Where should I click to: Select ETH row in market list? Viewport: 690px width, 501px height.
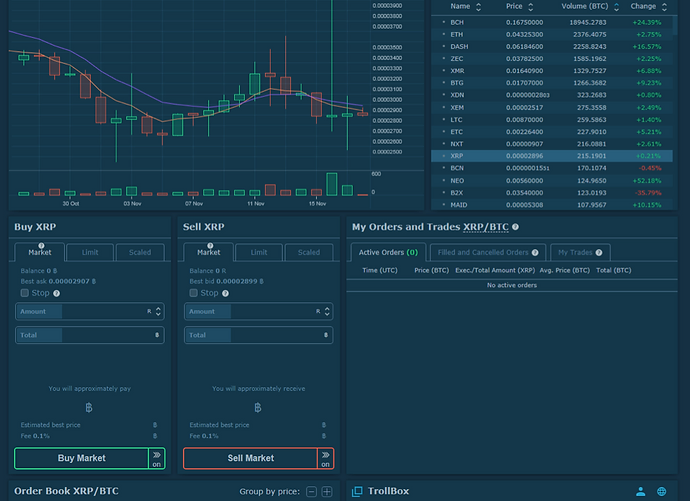click(552, 34)
